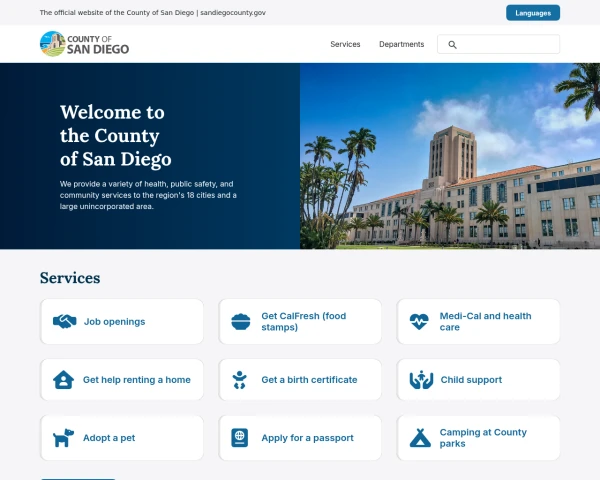This screenshot has width=600, height=480.
Task: Click the County Administration building photo
Action: click(450, 156)
